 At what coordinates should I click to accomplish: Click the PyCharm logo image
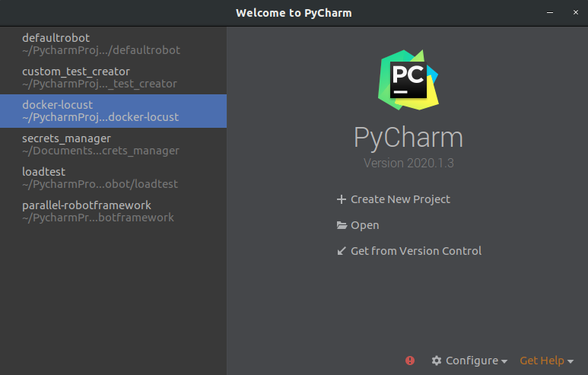(x=408, y=80)
